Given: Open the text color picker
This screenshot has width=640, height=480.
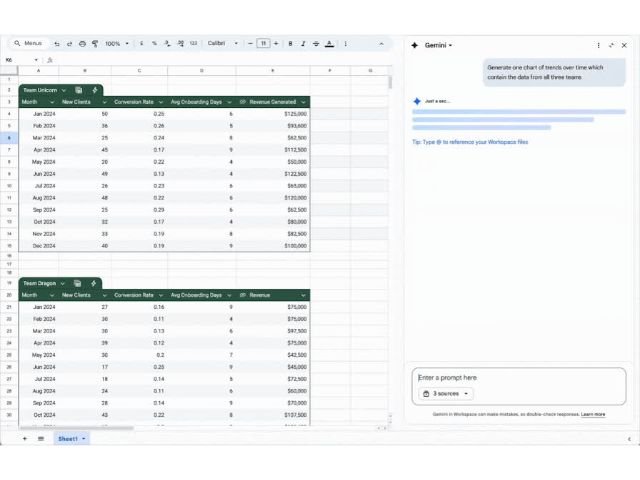Looking at the screenshot, I should pyautogui.click(x=329, y=44).
